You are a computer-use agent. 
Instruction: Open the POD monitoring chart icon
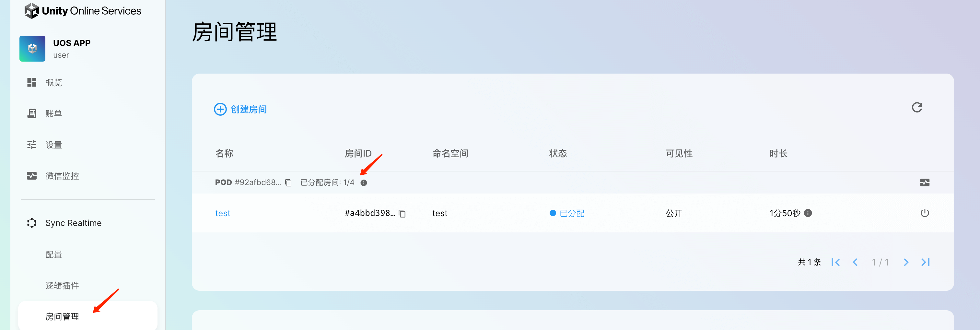[x=925, y=183]
